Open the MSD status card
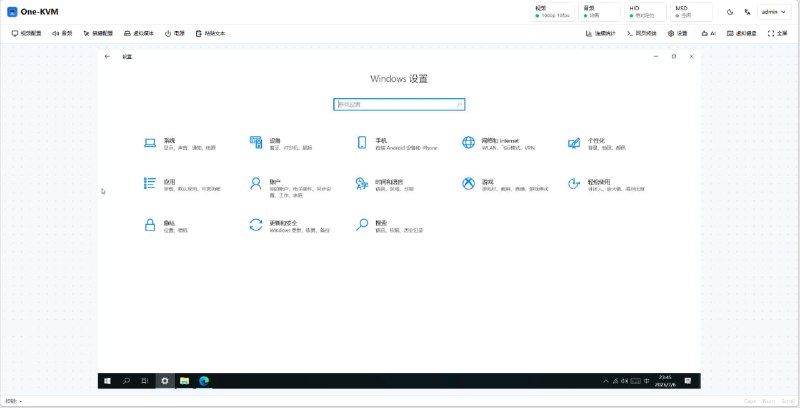The height and width of the screenshot is (408, 800). coord(691,12)
